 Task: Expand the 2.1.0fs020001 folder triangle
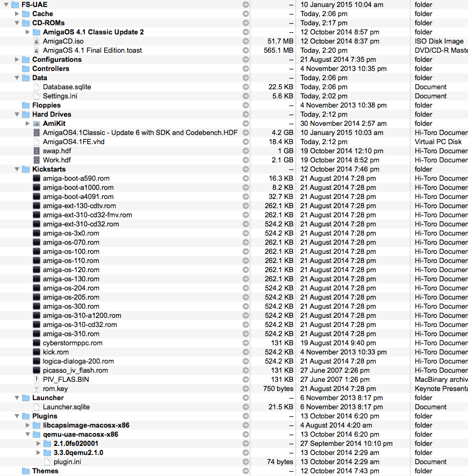38,443
